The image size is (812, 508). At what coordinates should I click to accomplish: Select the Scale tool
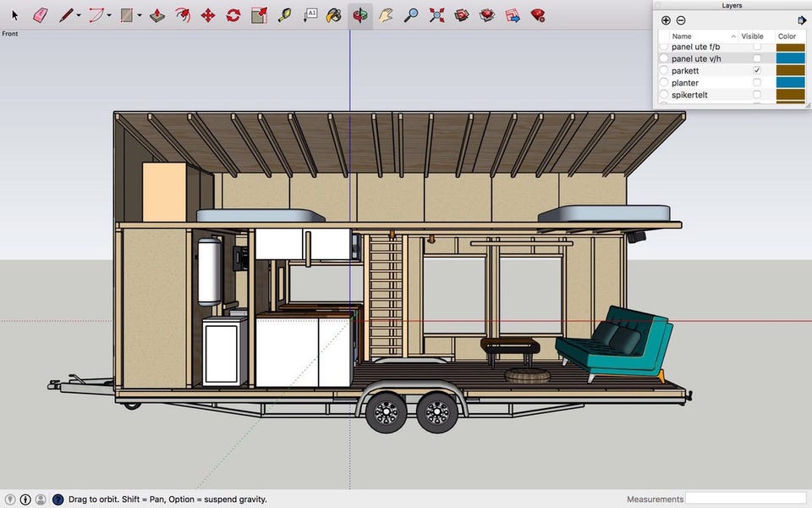pos(259,15)
